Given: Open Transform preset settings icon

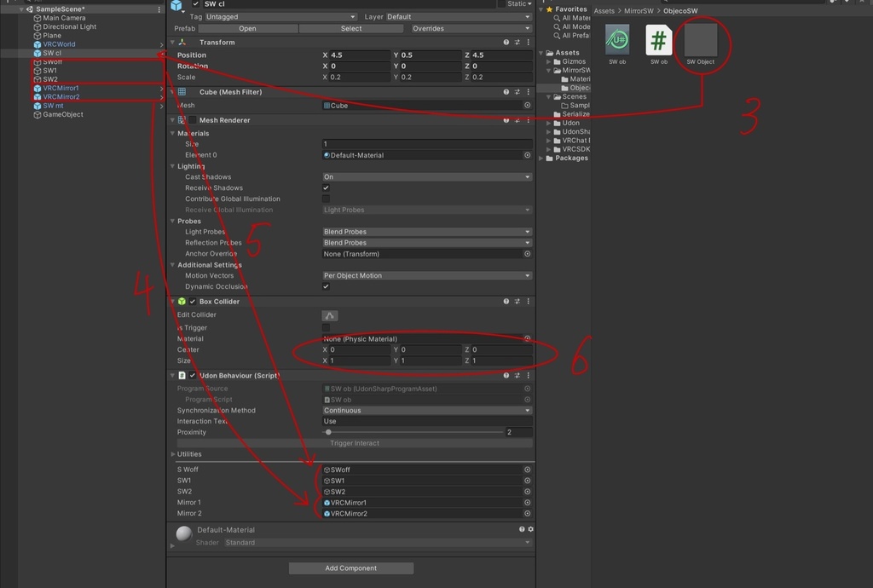Looking at the screenshot, I should 517,43.
